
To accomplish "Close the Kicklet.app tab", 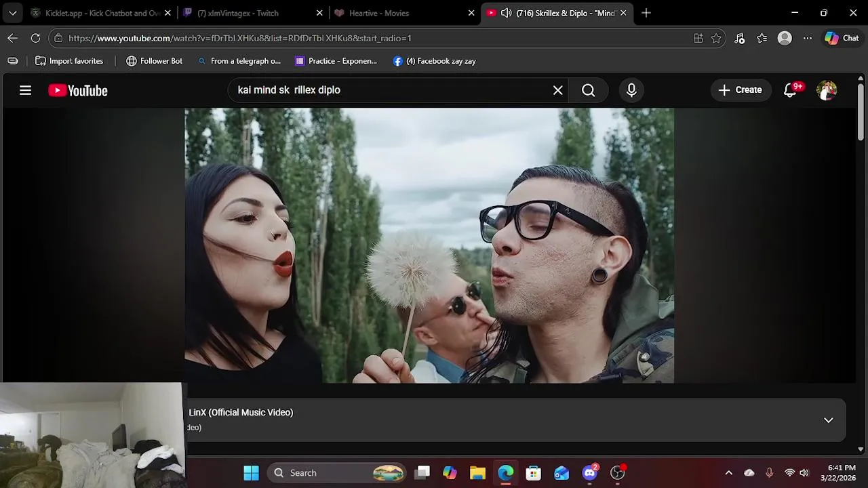I will 167,13.
